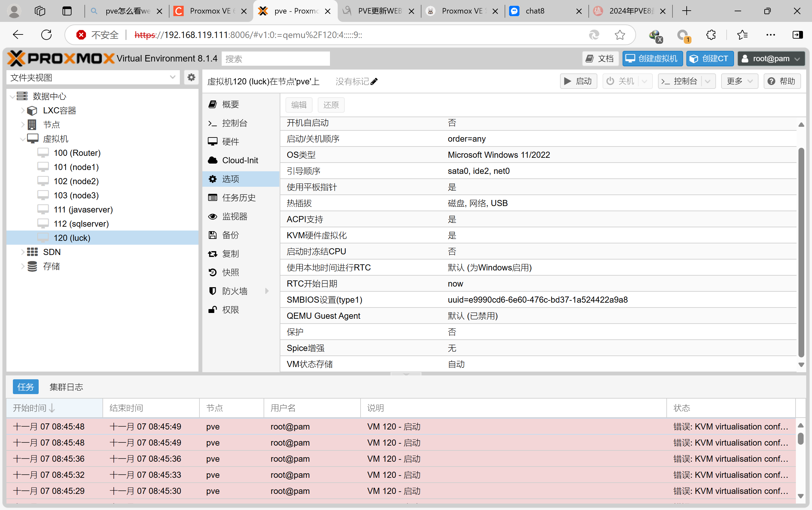Select the 引导顺序 boot order row
The image size is (812, 510).
(538, 171)
